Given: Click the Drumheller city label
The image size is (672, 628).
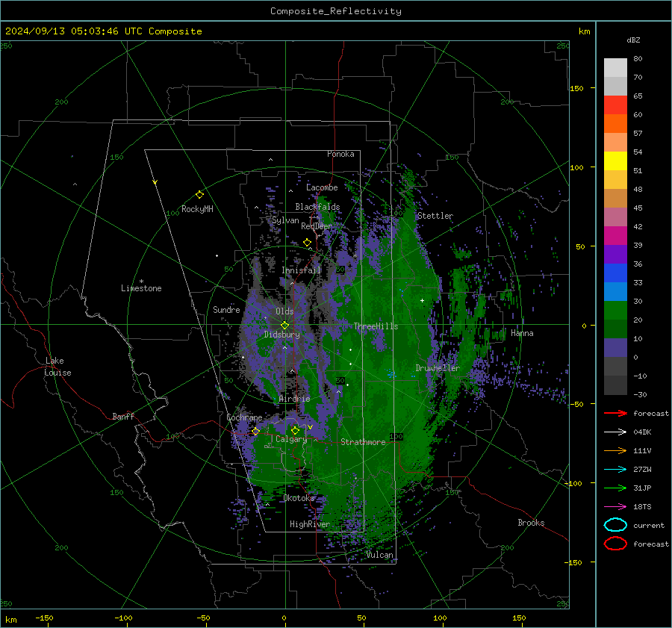Looking at the screenshot, I should click(437, 368).
